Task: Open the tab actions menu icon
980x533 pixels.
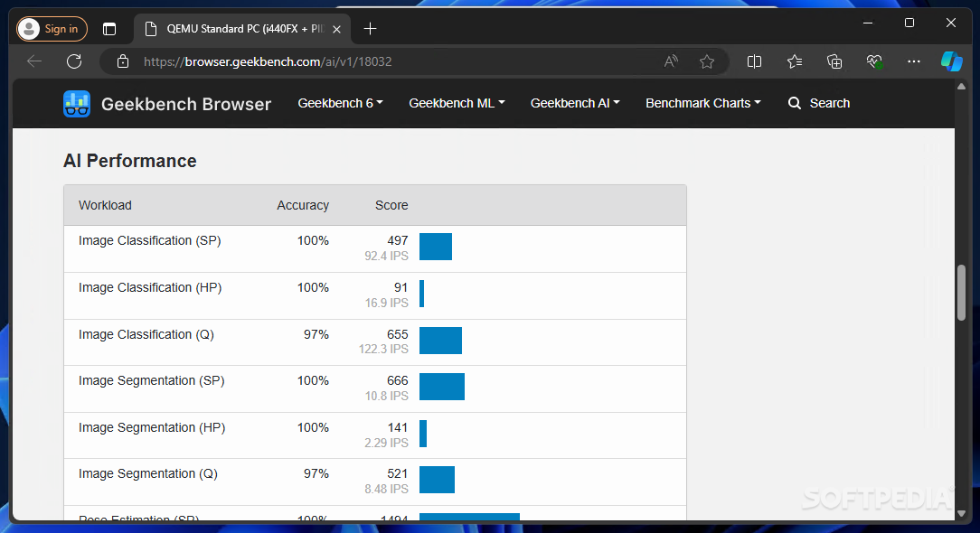Action: coord(109,29)
